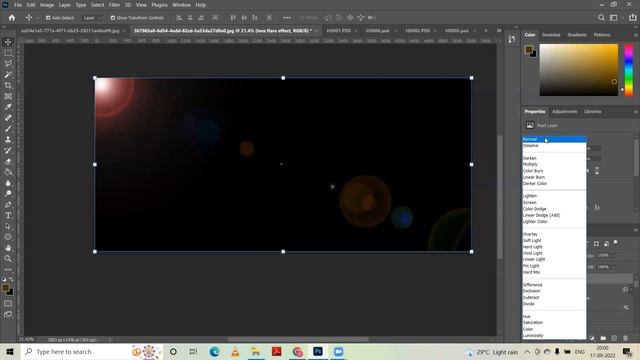The height and width of the screenshot is (360, 640).
Task: Click the delete layer trash icon
Action: point(625,338)
